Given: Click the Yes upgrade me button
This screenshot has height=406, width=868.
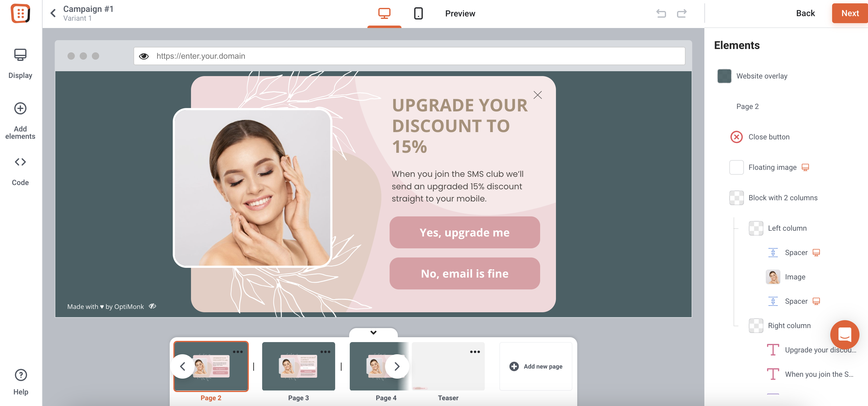Looking at the screenshot, I should pos(464,232).
